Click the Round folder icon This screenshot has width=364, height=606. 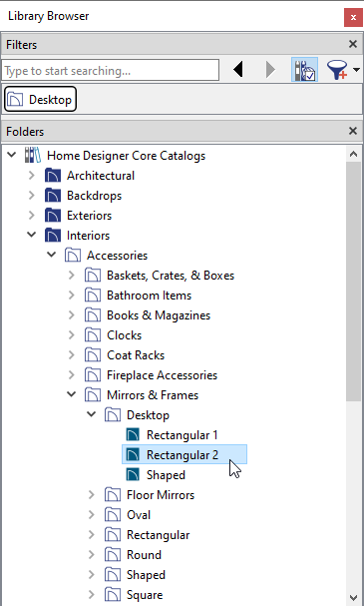pyautogui.click(x=113, y=555)
